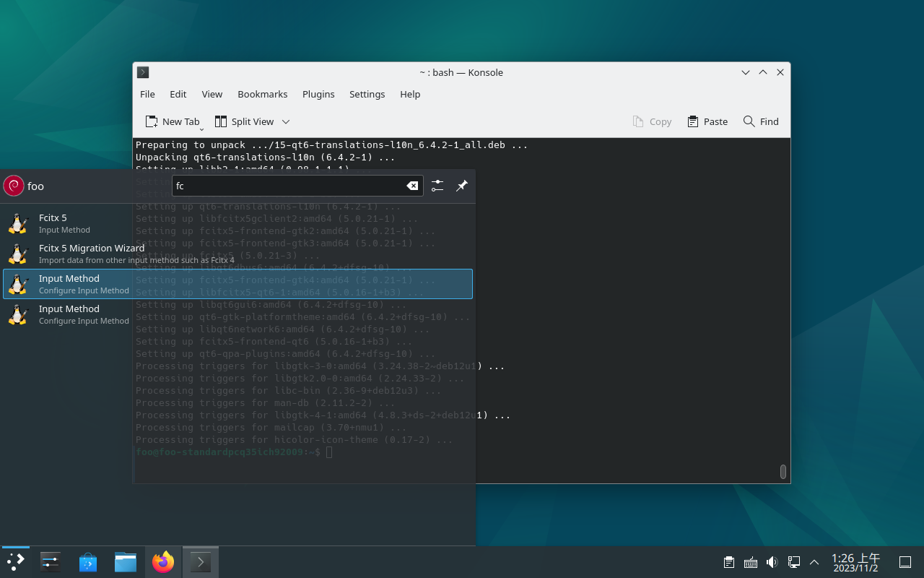Image resolution: width=924 pixels, height=578 pixels.
Task: Expand hidden system tray icons
Action: pyautogui.click(x=814, y=562)
